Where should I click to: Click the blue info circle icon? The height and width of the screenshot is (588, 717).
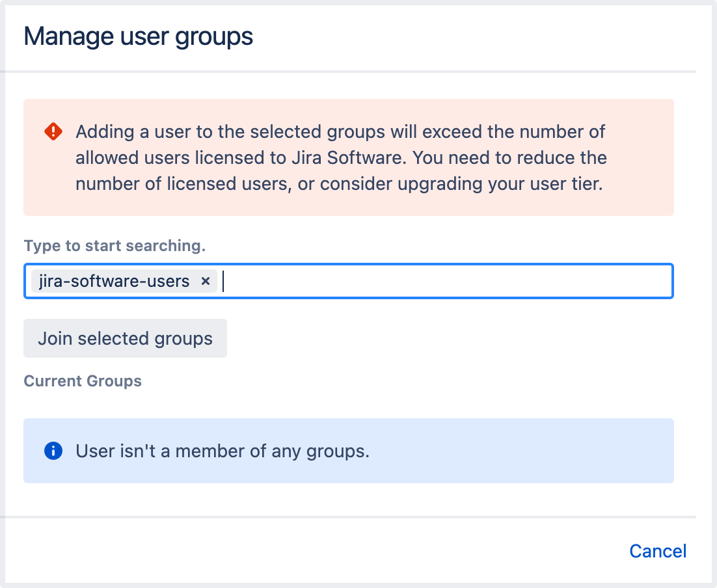53,451
